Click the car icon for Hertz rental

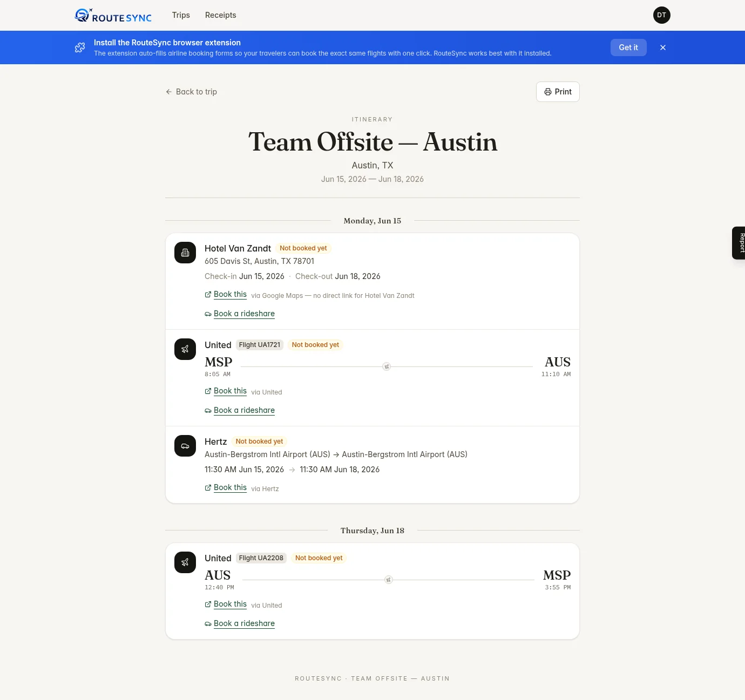pyautogui.click(x=185, y=446)
